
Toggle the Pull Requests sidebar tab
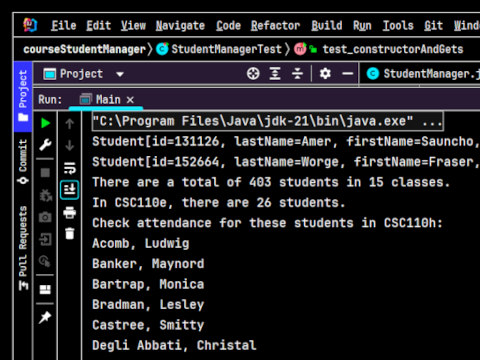click(23, 248)
